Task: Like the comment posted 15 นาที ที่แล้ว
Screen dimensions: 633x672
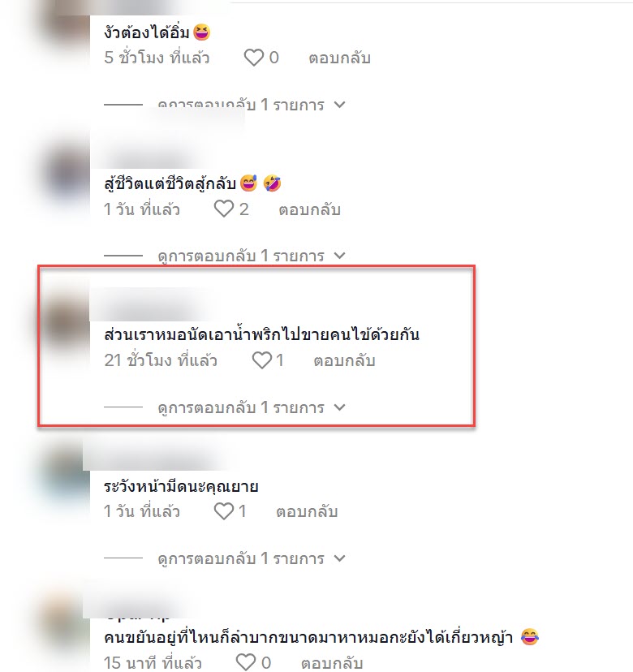Action: [246, 662]
